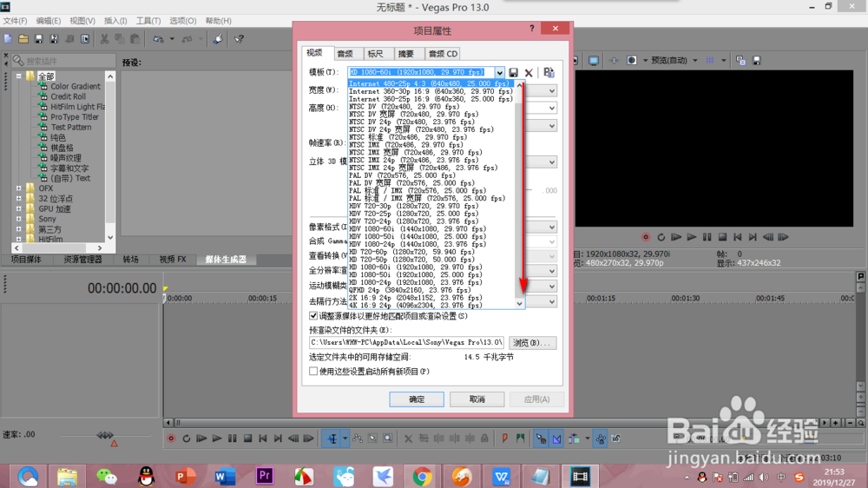Click the lock event icon
The height and width of the screenshot is (488, 868).
(x=484, y=439)
